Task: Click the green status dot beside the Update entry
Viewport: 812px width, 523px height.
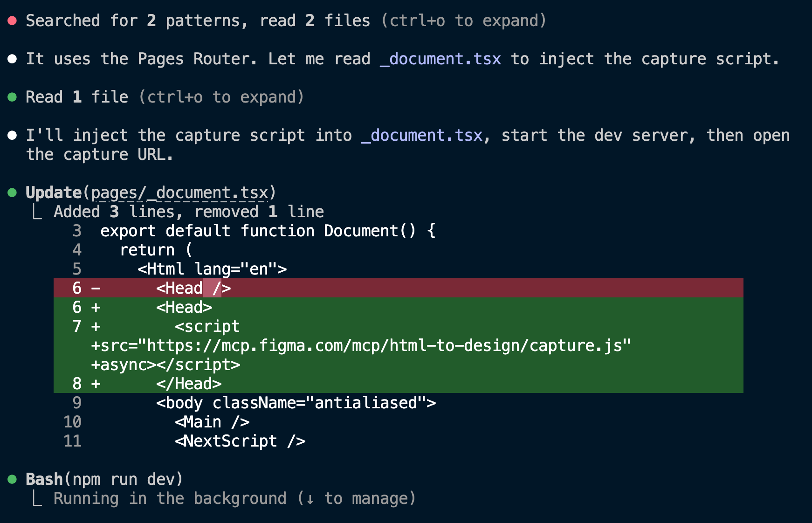Action: point(13,193)
